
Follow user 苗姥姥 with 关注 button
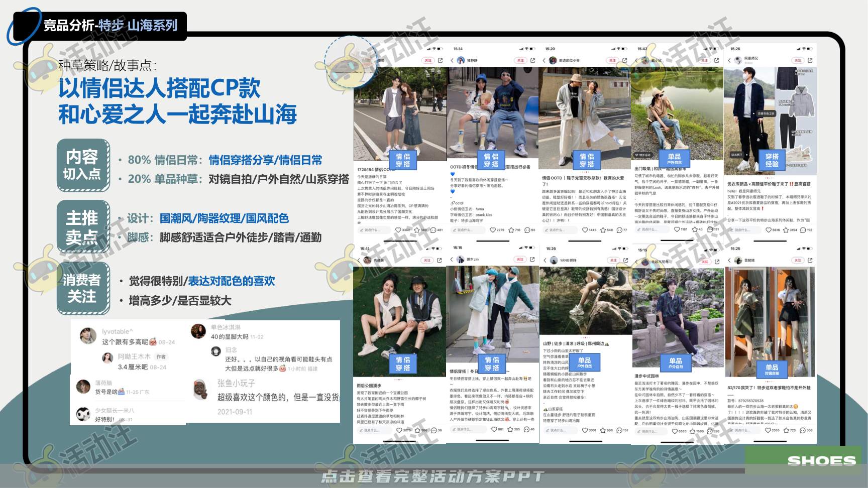[x=798, y=260]
